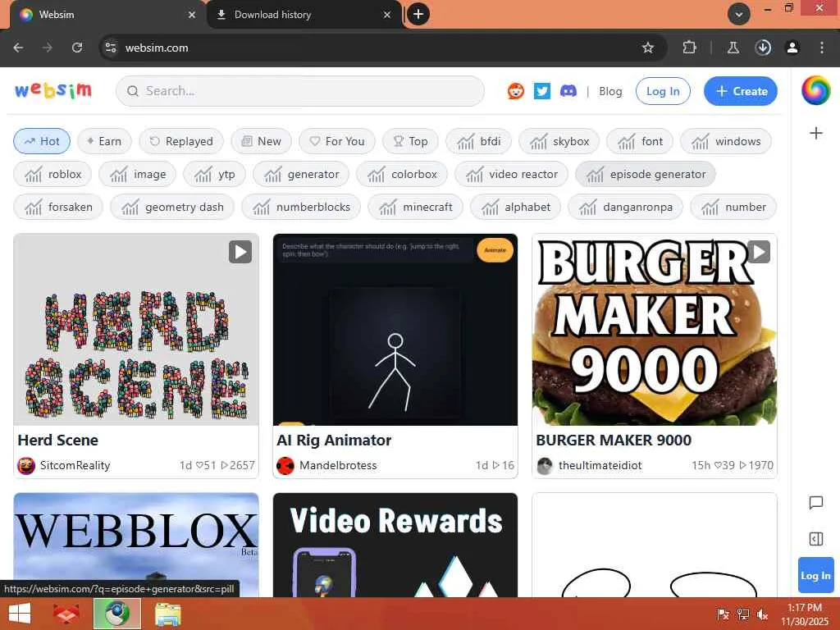Viewport: 840px width, 630px height.
Task: Open Chrome Labs flask icon
Action: pos(733,48)
